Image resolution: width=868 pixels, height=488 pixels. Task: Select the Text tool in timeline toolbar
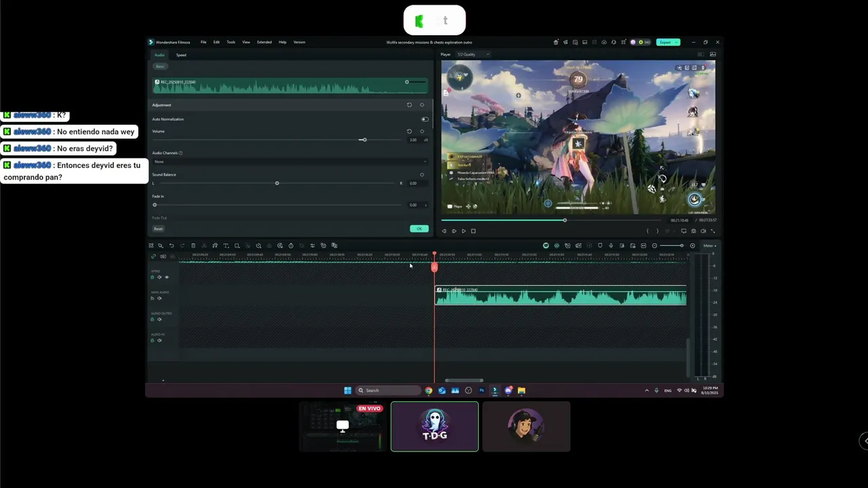tap(226, 245)
